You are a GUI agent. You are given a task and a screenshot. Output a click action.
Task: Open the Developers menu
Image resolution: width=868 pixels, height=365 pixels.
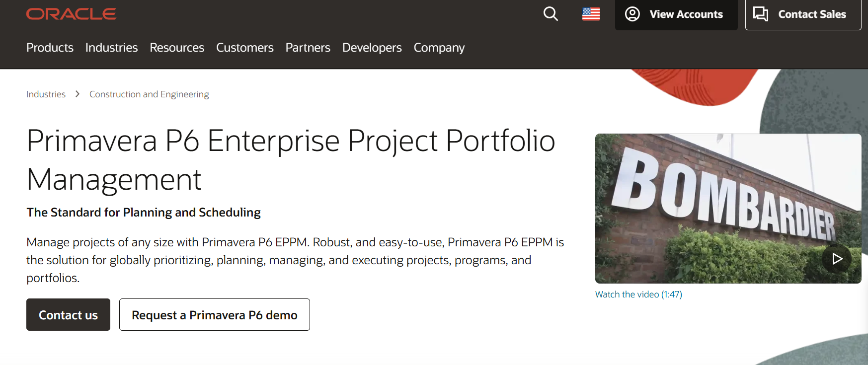pyautogui.click(x=372, y=48)
